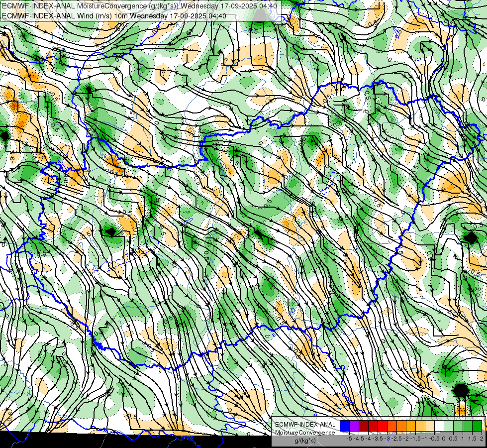
Task: Click the g/(kg*s) unit label in legend
Action: click(x=305, y=441)
